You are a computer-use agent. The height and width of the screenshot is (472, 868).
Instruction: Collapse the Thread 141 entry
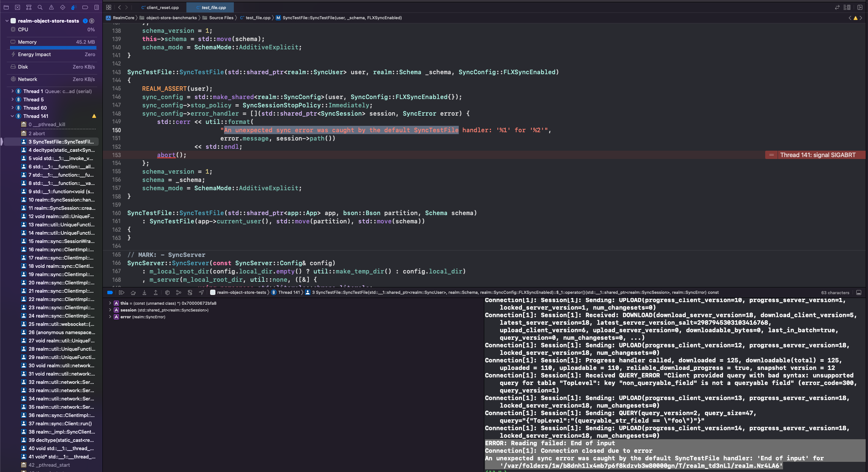tap(12, 116)
